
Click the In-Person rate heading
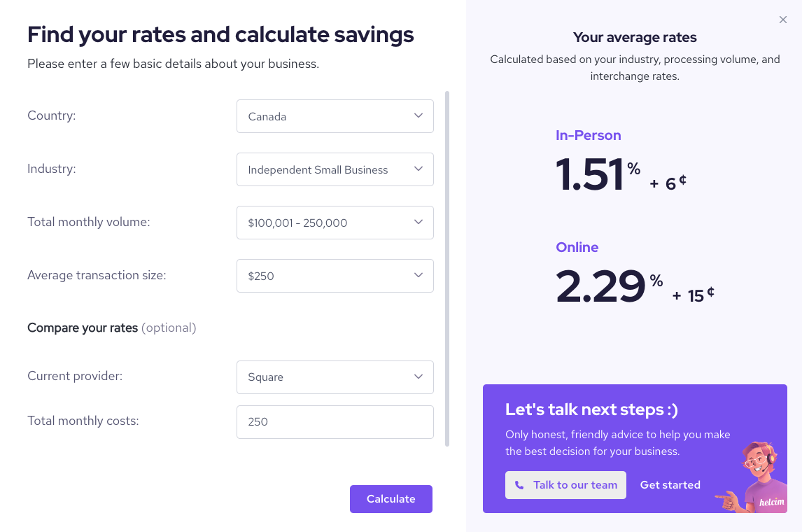588,135
